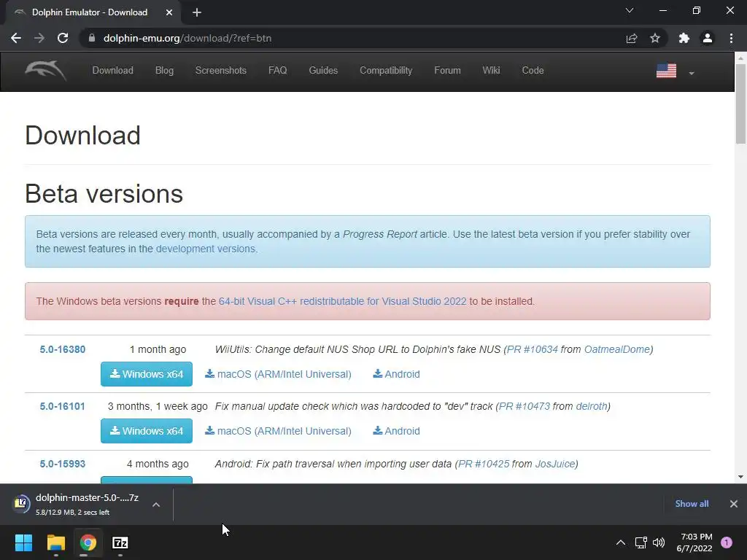Open JosJuice author link
Image resolution: width=747 pixels, height=560 pixels.
(x=555, y=464)
